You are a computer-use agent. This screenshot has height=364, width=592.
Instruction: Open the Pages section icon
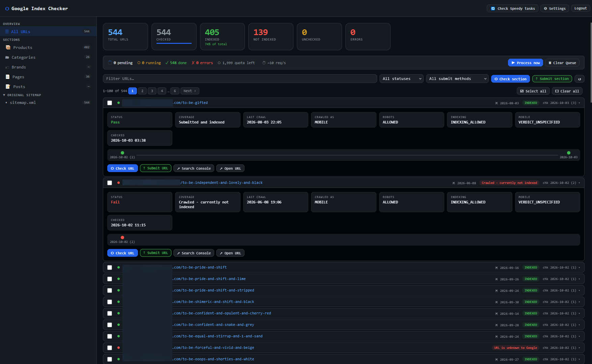[7, 77]
